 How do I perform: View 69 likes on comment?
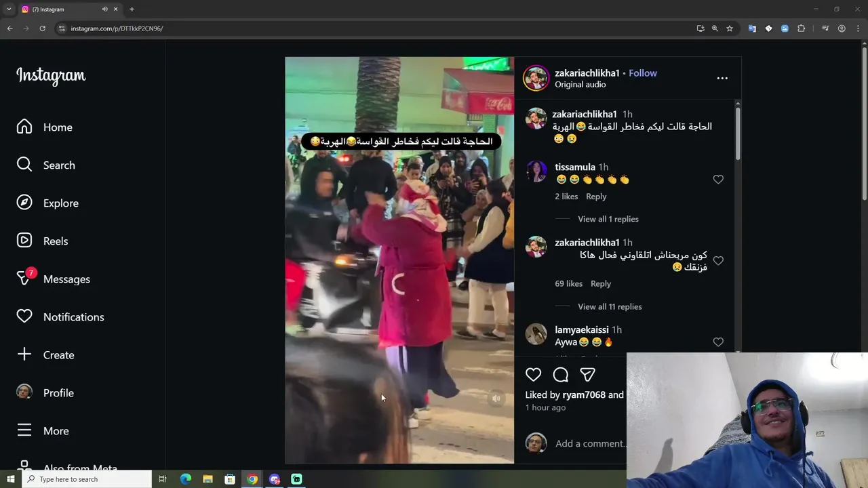[568, 284]
